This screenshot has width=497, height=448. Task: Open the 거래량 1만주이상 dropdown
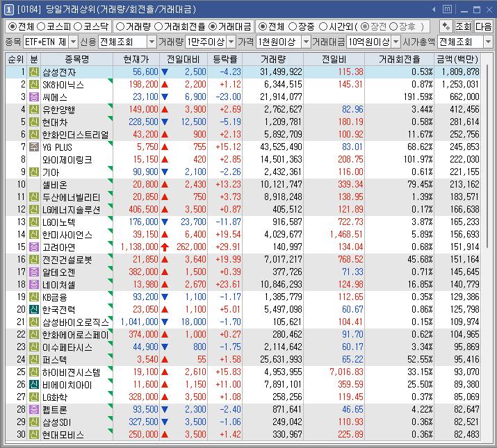pyautogui.click(x=231, y=42)
